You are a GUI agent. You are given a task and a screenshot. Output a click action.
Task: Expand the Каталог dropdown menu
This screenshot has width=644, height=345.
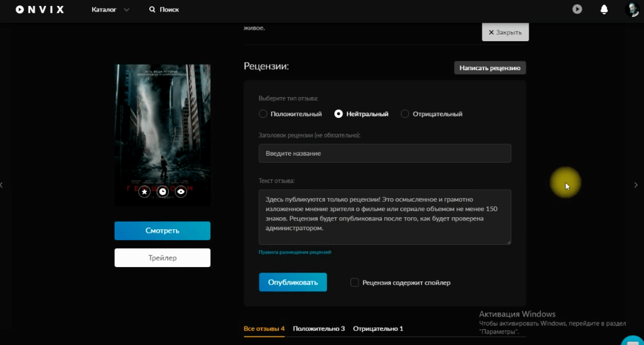click(x=110, y=9)
